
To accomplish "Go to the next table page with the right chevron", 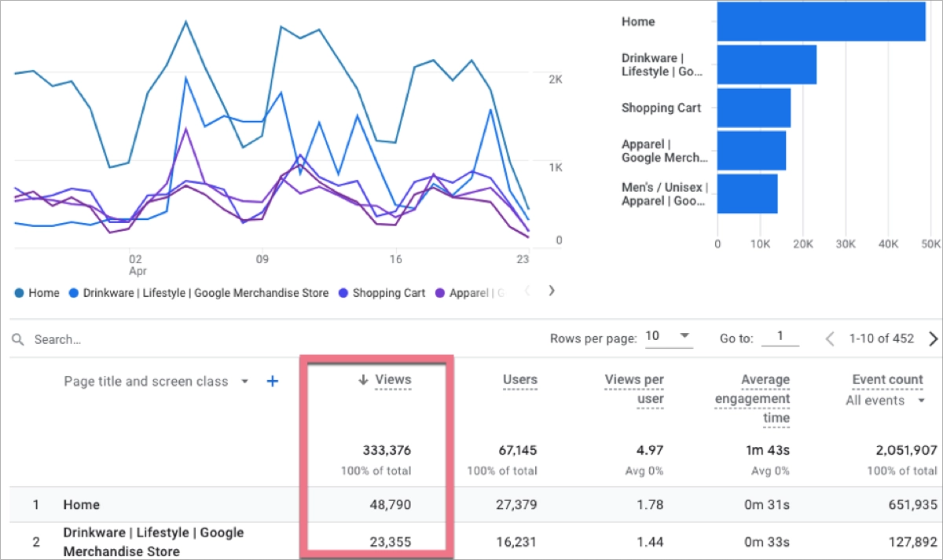I will [x=934, y=339].
